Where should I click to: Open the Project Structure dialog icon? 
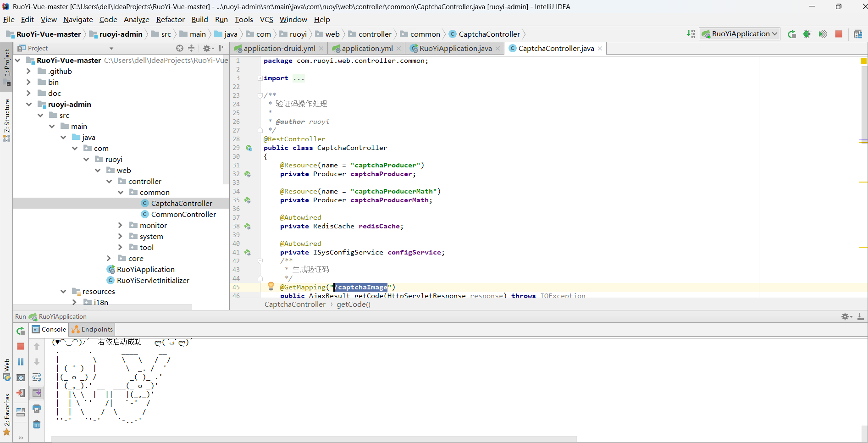(858, 34)
